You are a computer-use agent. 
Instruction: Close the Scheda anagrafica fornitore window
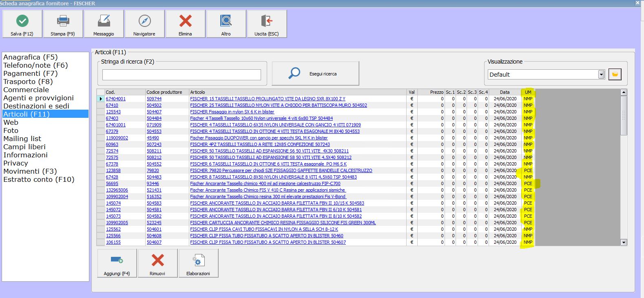(x=638, y=3)
